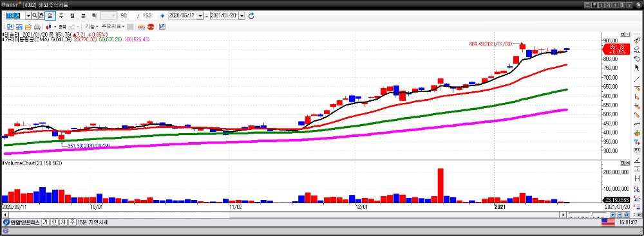Switch to monthly (월) period toggle
Screen dimensions: 644x236
[x=72, y=15]
